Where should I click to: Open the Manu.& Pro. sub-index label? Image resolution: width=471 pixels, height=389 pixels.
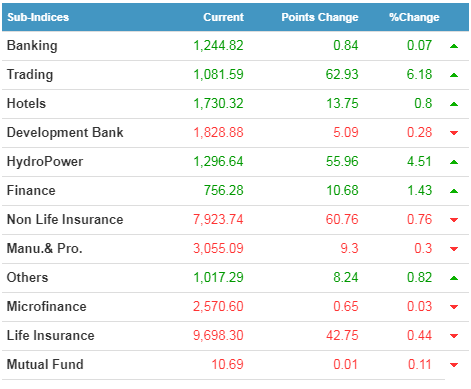45,248
